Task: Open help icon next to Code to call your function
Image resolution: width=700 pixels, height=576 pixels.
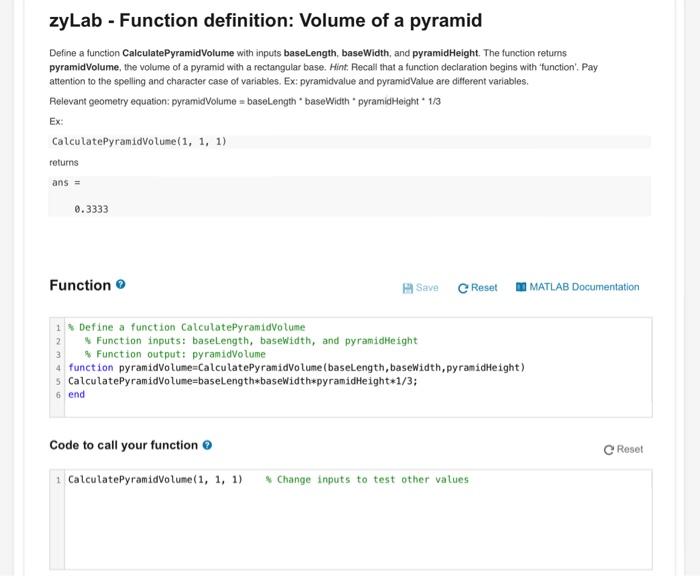Action: pos(206,445)
